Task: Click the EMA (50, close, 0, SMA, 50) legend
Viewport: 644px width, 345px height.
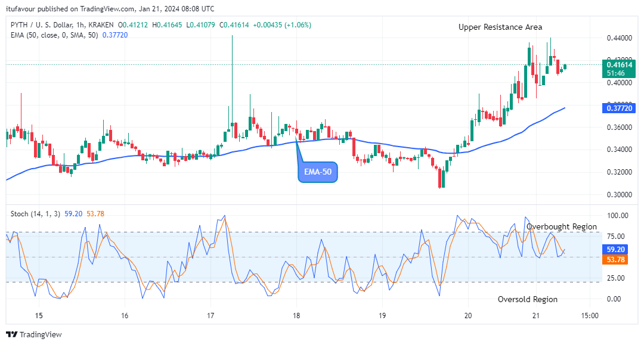Action: coord(54,35)
